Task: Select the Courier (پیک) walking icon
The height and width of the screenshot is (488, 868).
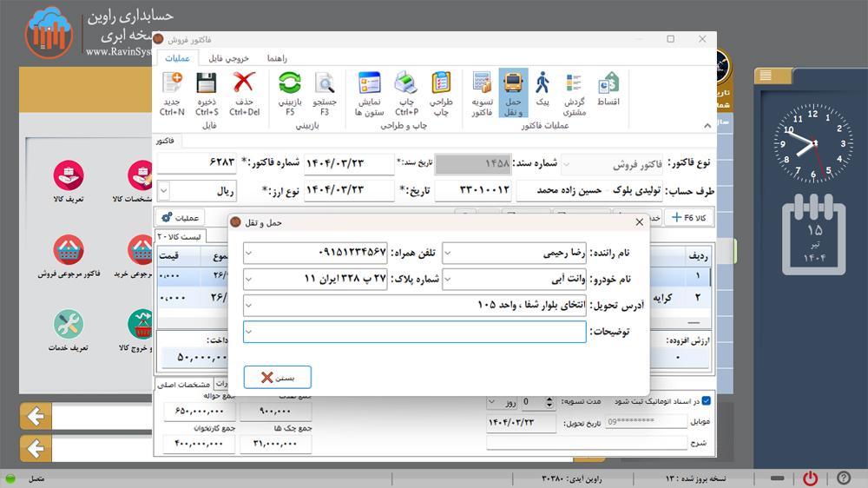Action: 542,85
